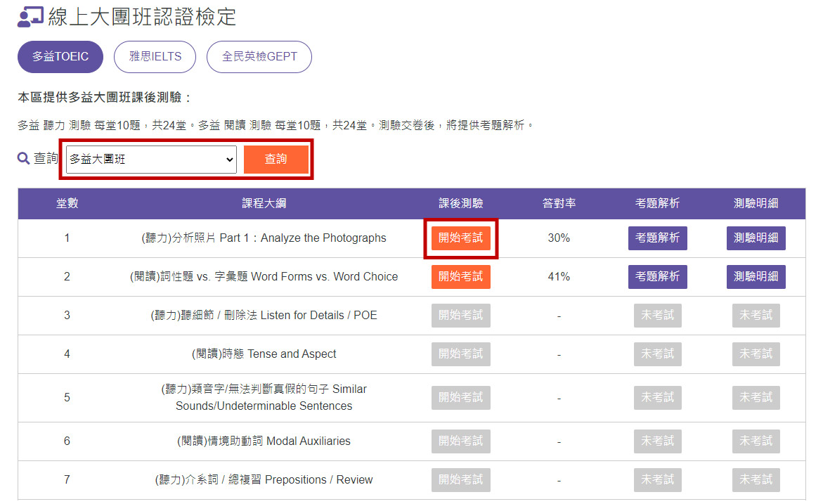Open the 多益大團班 dropdown
Image resolution: width=823 pixels, height=504 pixels.
(x=151, y=159)
